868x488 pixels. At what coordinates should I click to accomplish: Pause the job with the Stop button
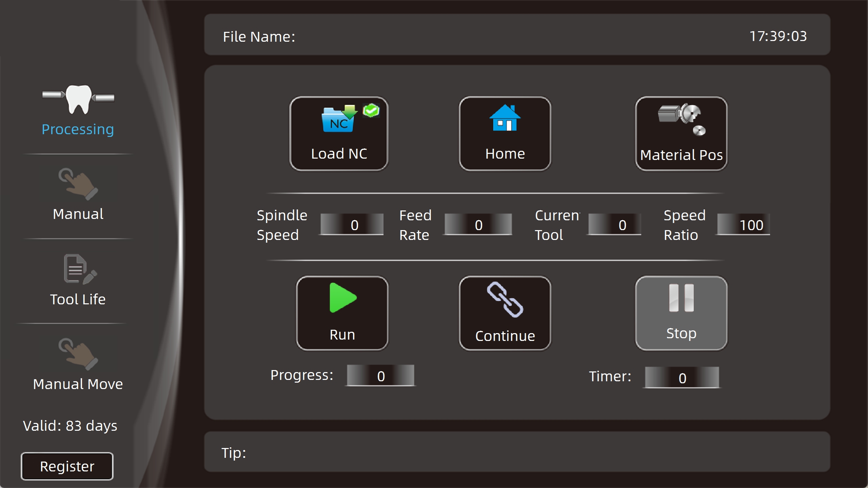pos(681,313)
